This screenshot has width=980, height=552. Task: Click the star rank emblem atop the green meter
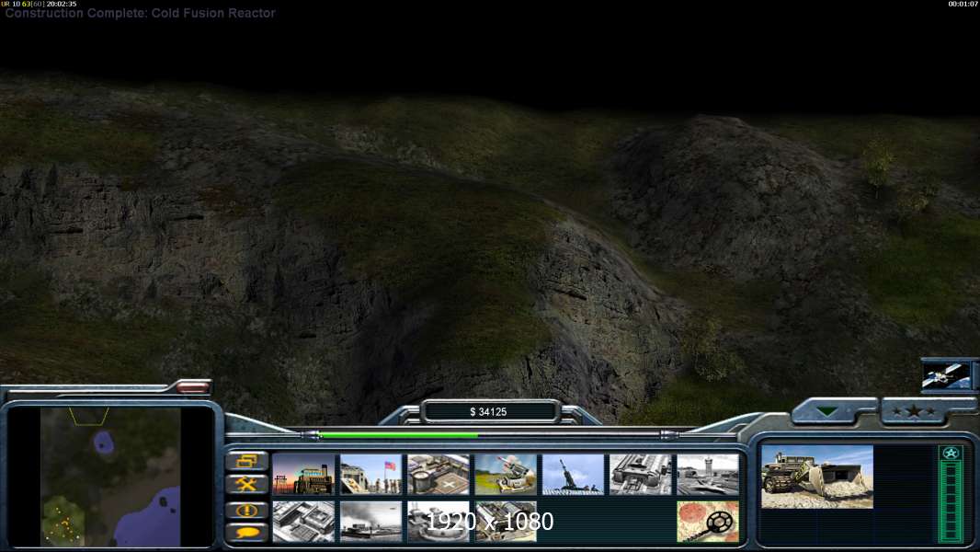[951, 453]
